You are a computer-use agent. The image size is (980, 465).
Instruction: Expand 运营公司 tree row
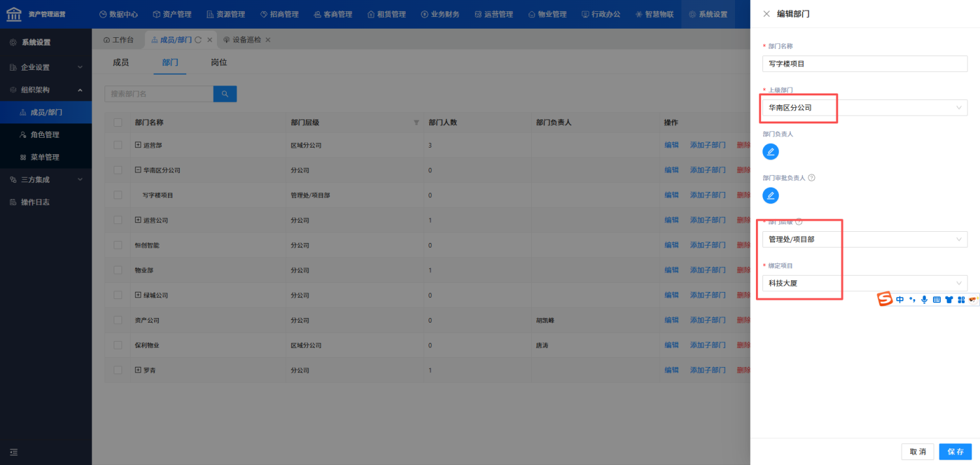138,220
